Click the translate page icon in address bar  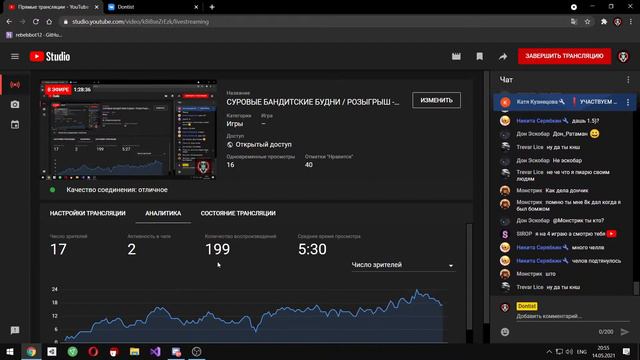(x=573, y=22)
